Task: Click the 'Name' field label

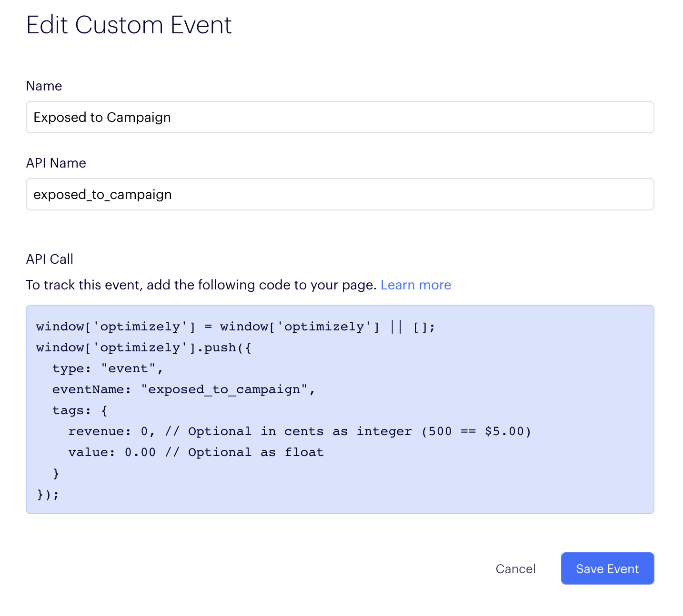Action: pyautogui.click(x=44, y=86)
